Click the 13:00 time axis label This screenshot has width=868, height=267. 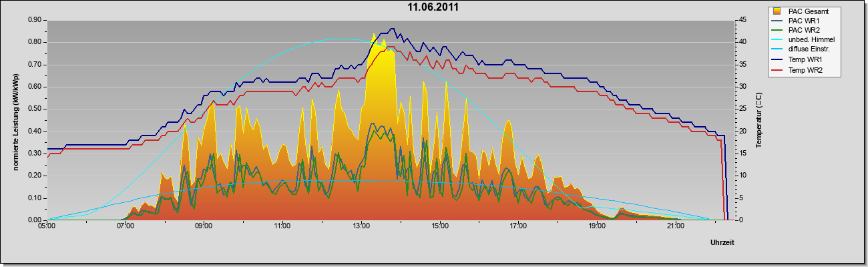click(361, 227)
